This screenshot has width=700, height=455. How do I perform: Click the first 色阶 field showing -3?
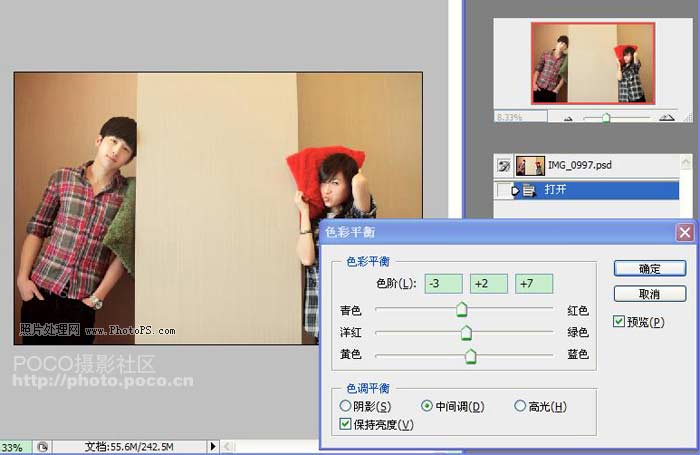click(x=443, y=284)
